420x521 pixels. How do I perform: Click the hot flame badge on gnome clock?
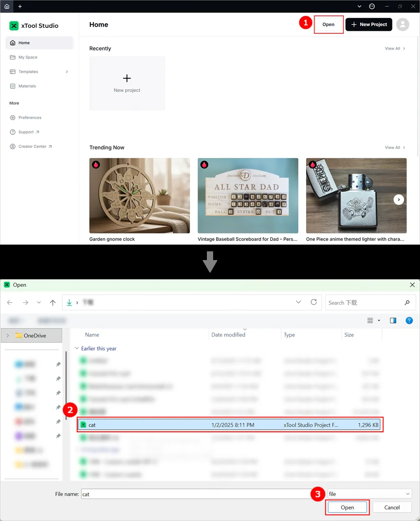tap(96, 165)
